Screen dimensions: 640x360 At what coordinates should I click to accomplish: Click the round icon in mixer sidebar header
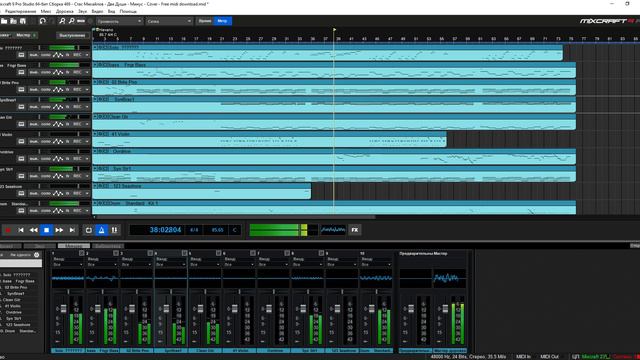pos(37,255)
